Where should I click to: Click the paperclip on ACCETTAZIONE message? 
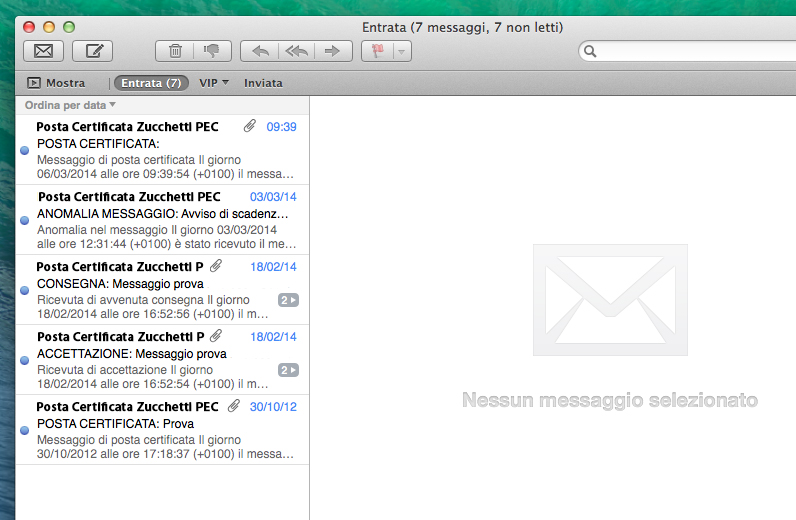click(x=216, y=336)
